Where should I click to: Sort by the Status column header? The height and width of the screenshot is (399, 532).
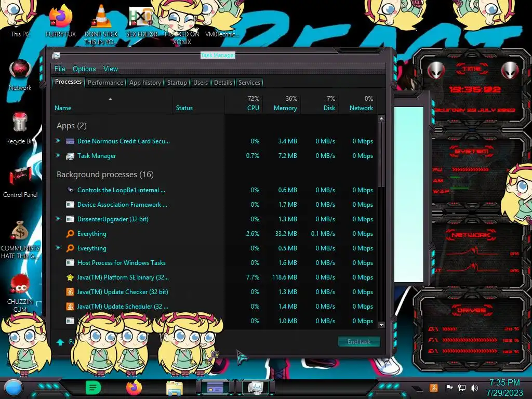click(198, 103)
